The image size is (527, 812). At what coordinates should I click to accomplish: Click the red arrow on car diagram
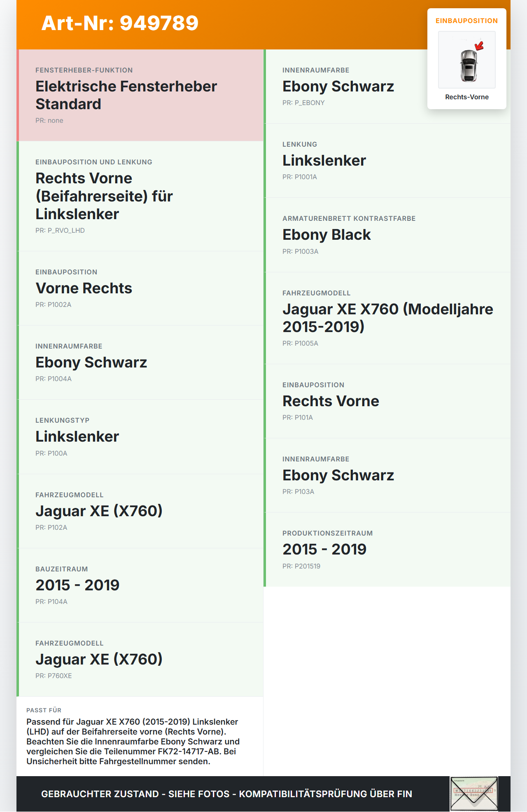pos(479,46)
